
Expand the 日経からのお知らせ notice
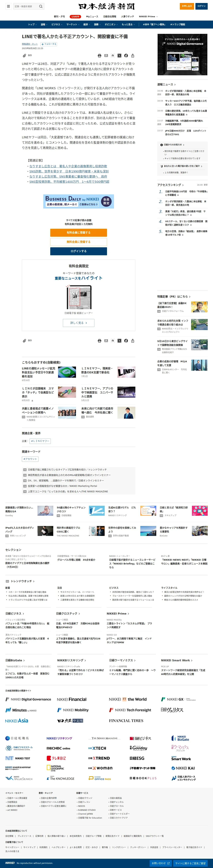pyautogui.click(x=172, y=145)
